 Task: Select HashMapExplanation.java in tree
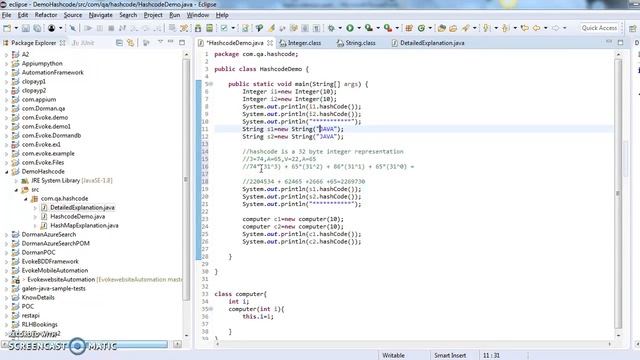tap(84, 226)
